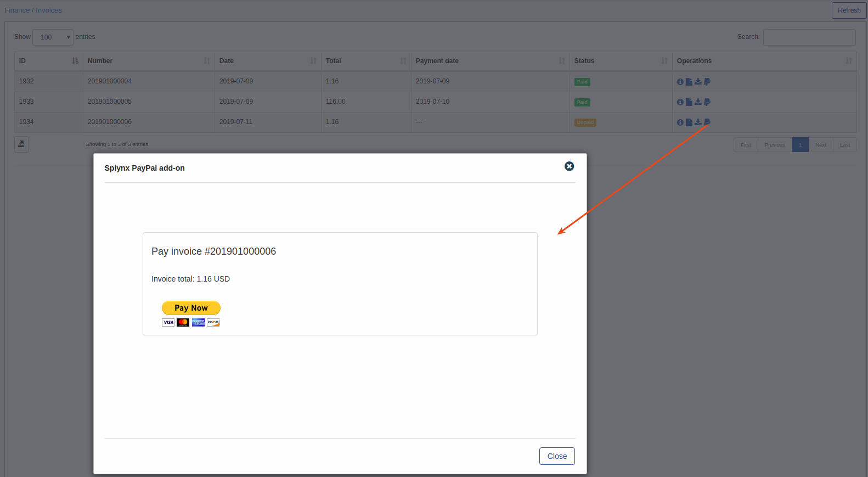Download invoice 201901000004 with the download icon
868x477 pixels.
tap(698, 81)
